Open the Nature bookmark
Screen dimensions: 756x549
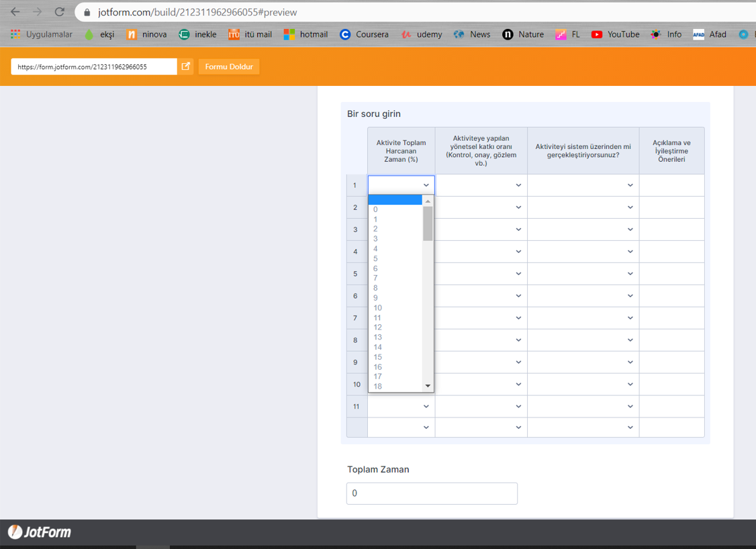click(523, 34)
